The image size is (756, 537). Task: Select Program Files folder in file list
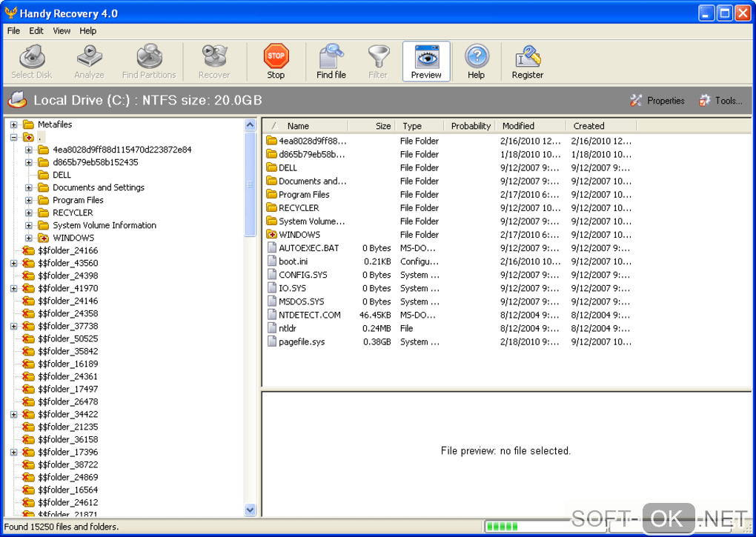click(304, 195)
